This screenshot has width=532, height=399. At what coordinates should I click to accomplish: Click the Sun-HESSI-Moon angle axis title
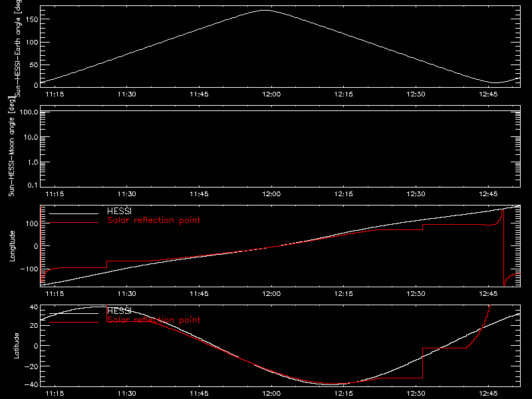pos(11,146)
